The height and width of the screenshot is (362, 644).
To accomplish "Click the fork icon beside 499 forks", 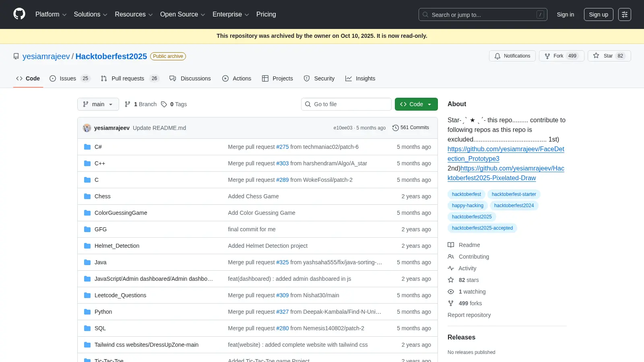I will point(451,303).
